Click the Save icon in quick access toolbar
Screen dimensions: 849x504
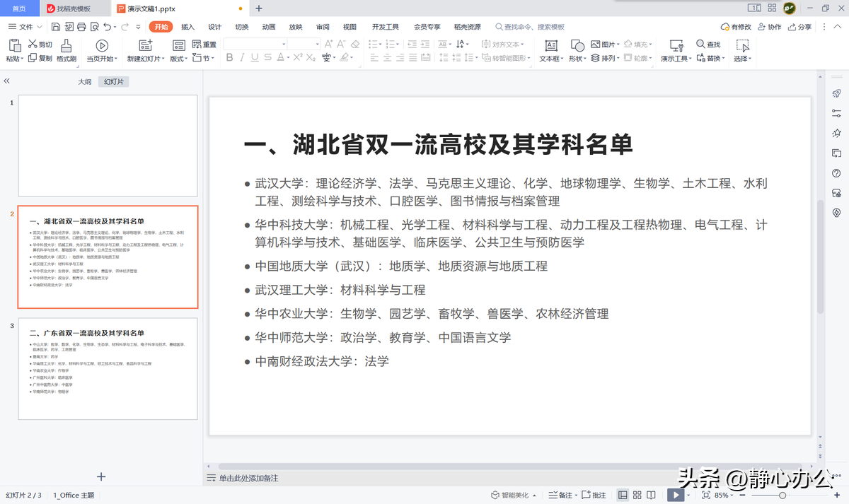pos(55,27)
